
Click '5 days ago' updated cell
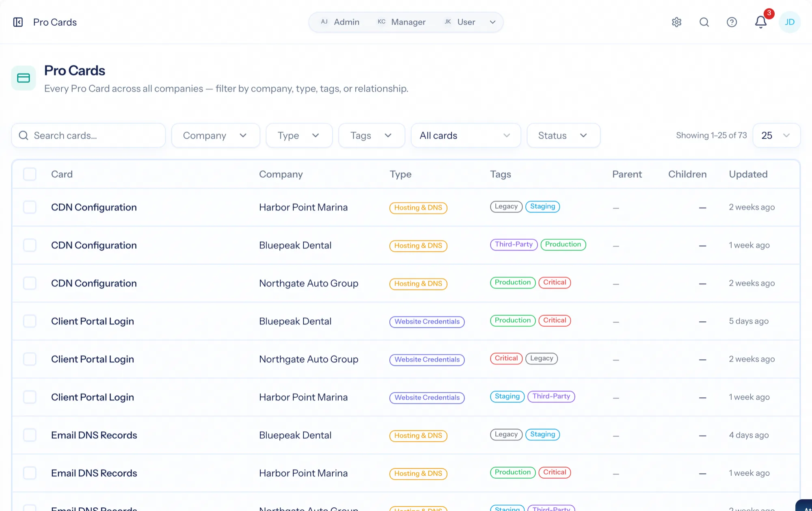(749, 321)
